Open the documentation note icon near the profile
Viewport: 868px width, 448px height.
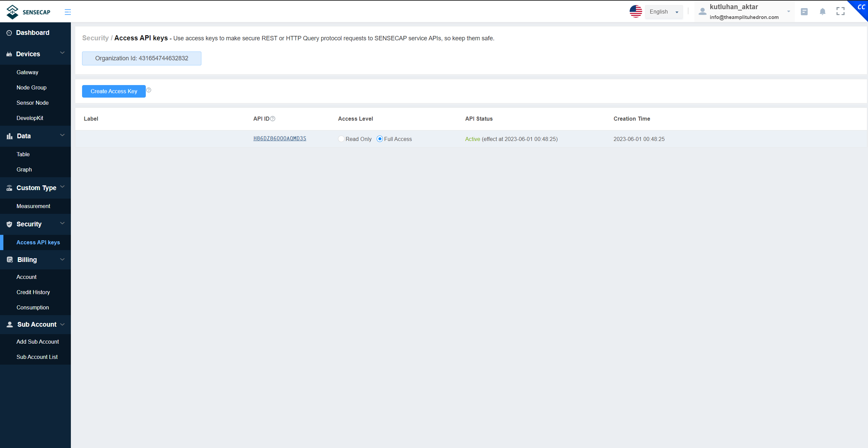[x=804, y=11]
